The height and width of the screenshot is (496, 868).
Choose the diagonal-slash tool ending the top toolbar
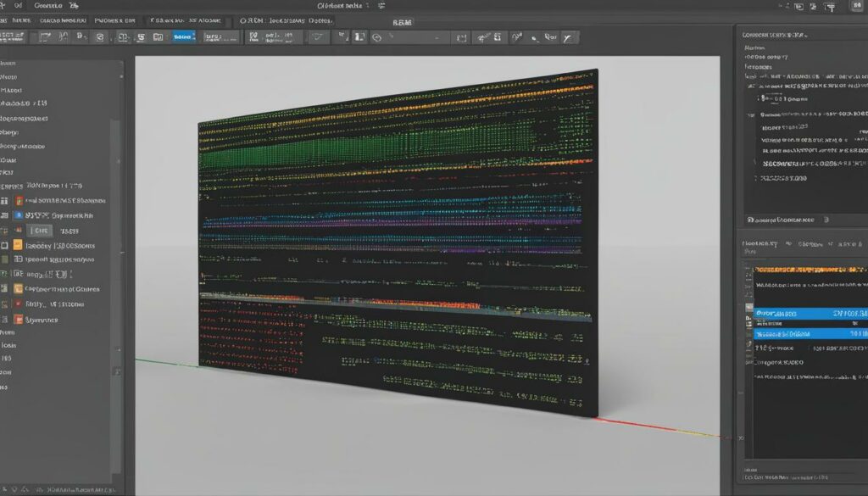tap(567, 37)
